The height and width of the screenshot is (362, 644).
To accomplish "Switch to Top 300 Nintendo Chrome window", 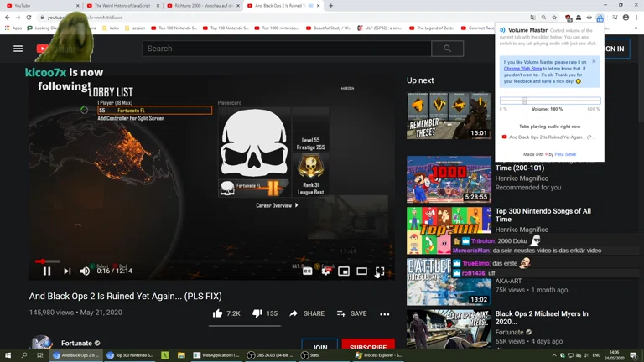I will 130,355.
